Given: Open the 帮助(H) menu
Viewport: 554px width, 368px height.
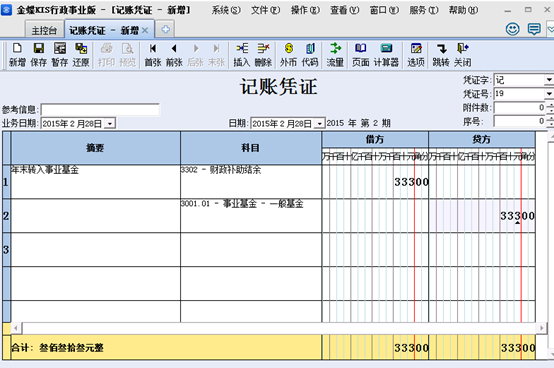Looking at the screenshot, I should [x=463, y=10].
